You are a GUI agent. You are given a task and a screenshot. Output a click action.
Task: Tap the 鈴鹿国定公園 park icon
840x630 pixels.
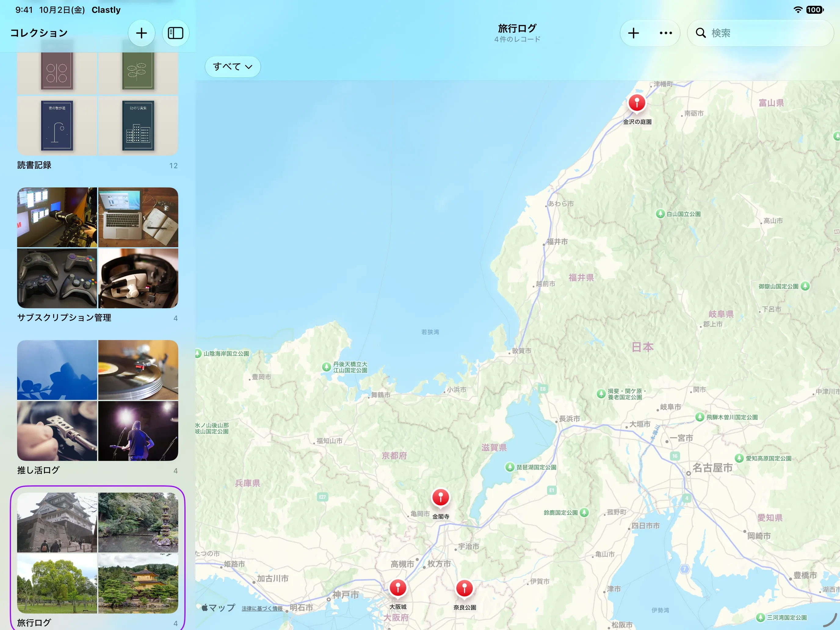(x=584, y=512)
